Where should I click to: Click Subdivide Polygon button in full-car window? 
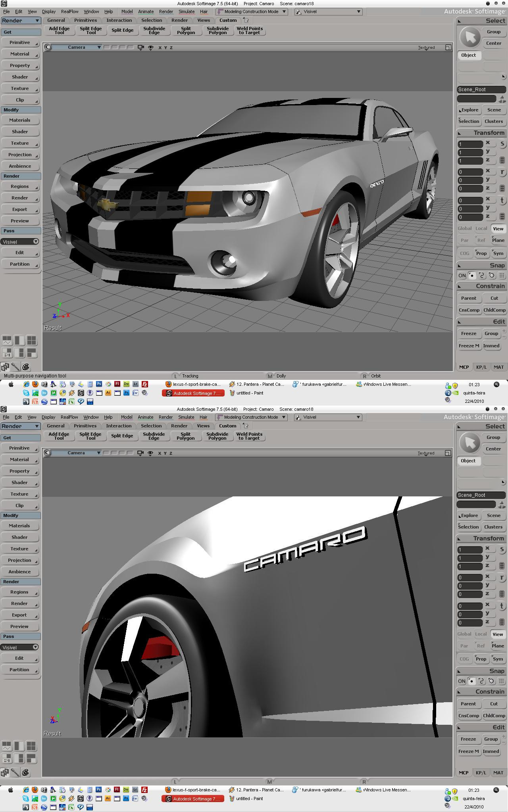(218, 31)
